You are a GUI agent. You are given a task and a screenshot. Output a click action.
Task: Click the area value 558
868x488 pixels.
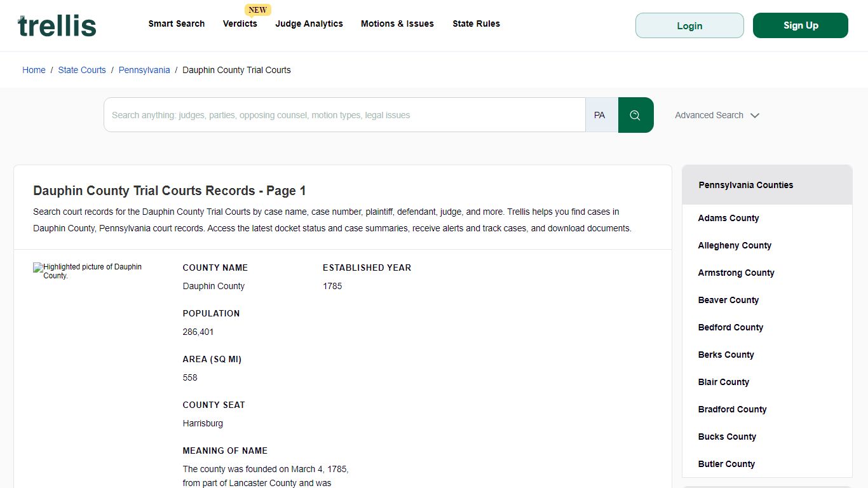[x=190, y=377]
